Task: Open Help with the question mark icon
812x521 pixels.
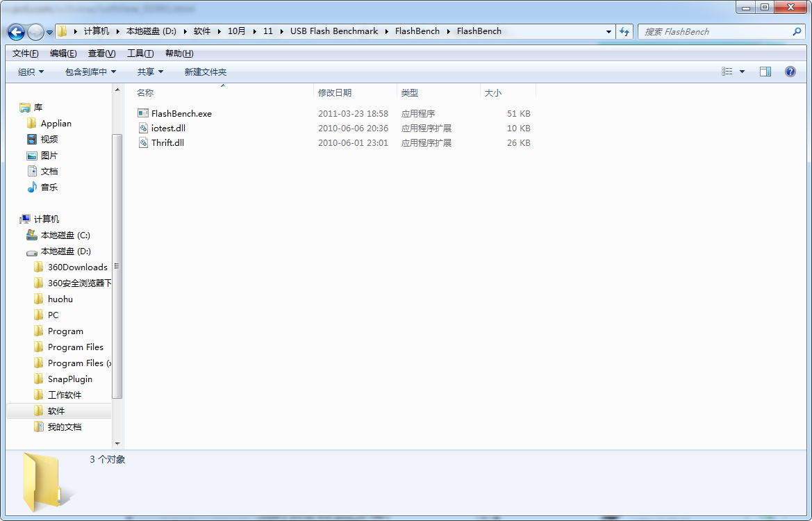Action: (790, 72)
